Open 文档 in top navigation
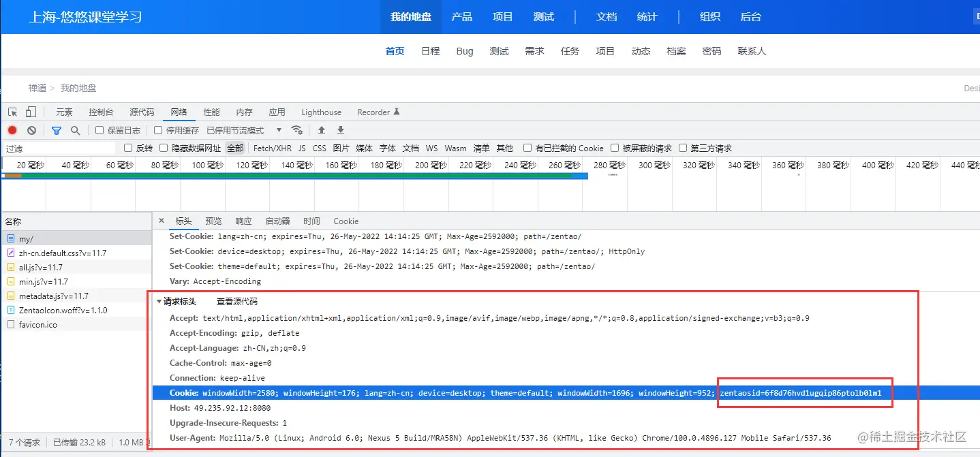Image resolution: width=980 pixels, height=457 pixels. point(606,17)
